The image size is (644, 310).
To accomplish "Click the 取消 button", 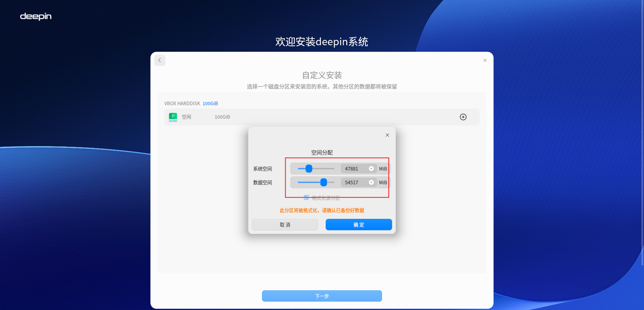I will tap(285, 224).
